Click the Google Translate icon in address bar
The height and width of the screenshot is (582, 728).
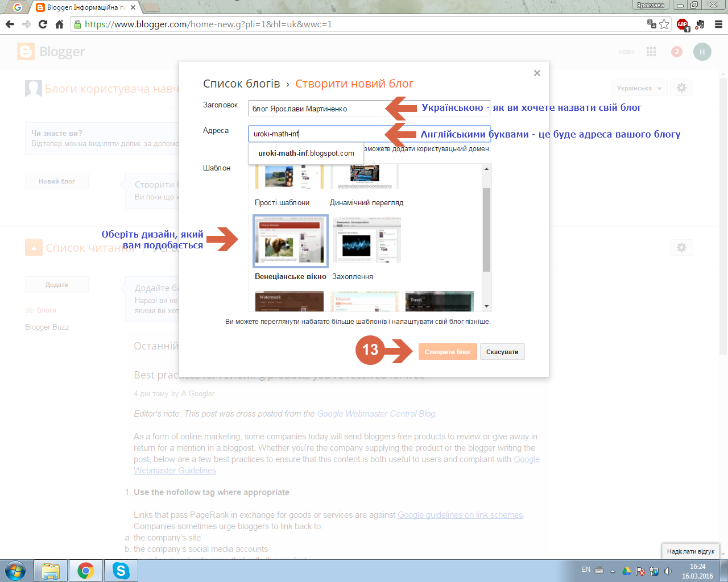tap(652, 24)
